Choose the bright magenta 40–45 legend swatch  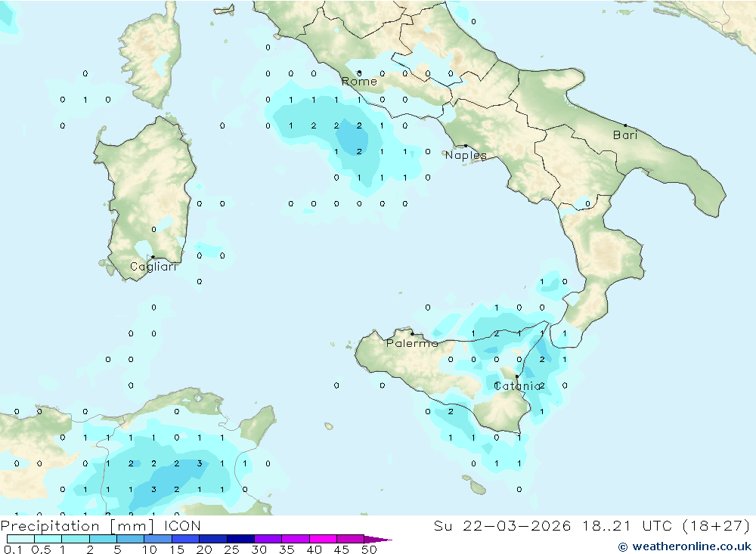tap(323, 539)
